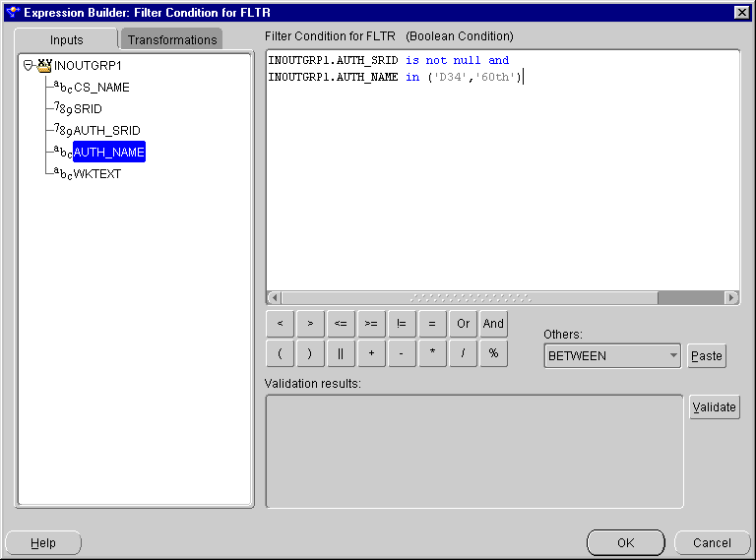Open the Others dropdown showing BETWEEN
This screenshot has height=560, width=756.
click(612, 355)
